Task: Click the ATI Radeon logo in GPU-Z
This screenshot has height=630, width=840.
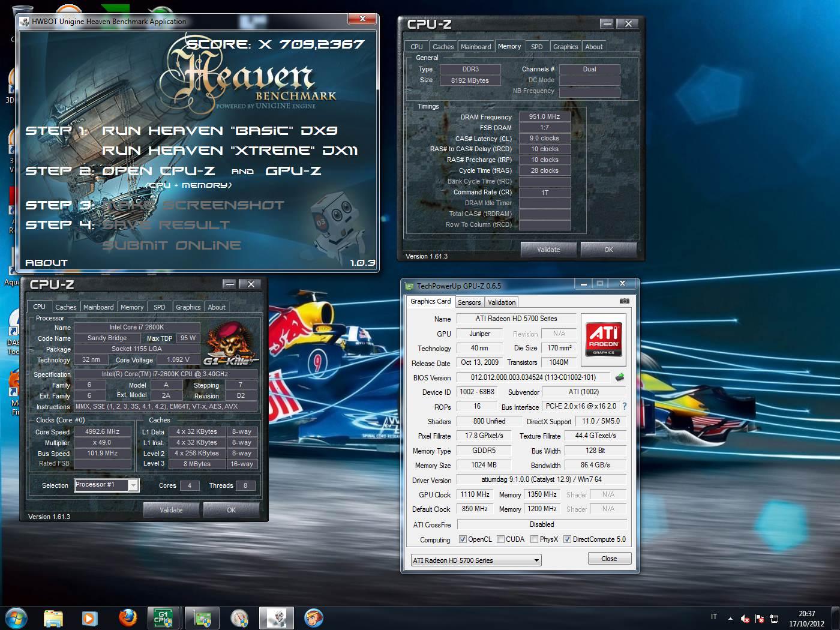Action: coord(603,340)
